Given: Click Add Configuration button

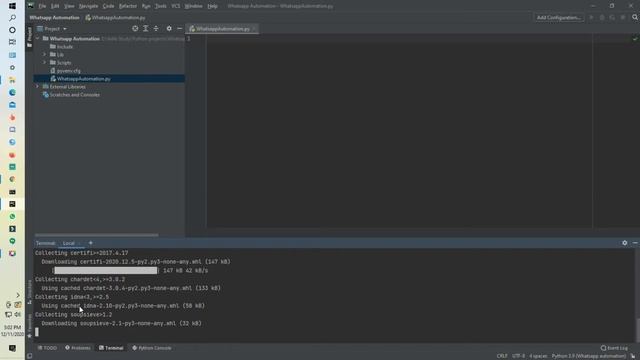Looking at the screenshot, I should pos(559,18).
